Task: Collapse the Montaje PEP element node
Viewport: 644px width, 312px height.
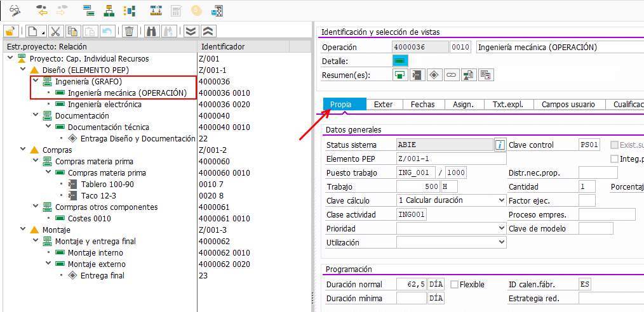Action: coord(23,230)
